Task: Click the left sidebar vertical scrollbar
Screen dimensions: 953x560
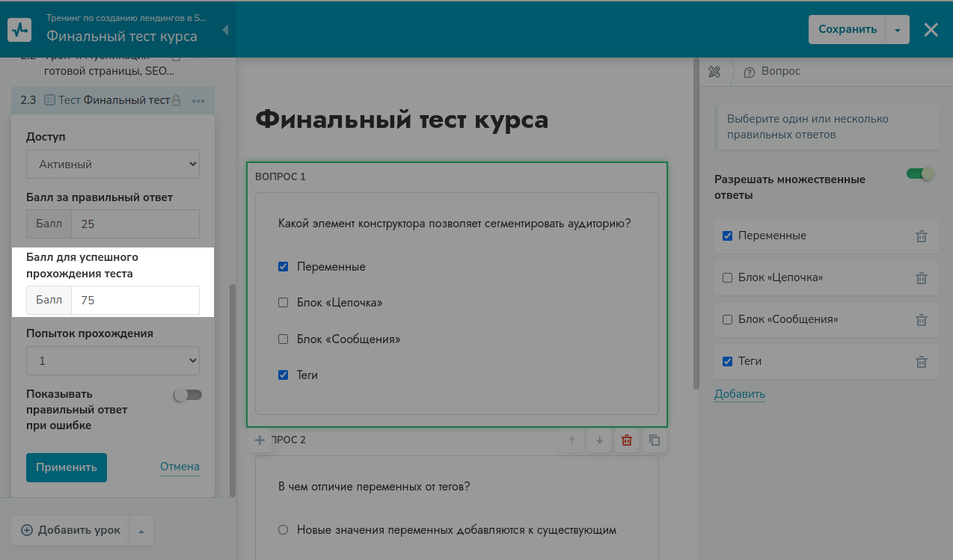Action: click(233, 390)
